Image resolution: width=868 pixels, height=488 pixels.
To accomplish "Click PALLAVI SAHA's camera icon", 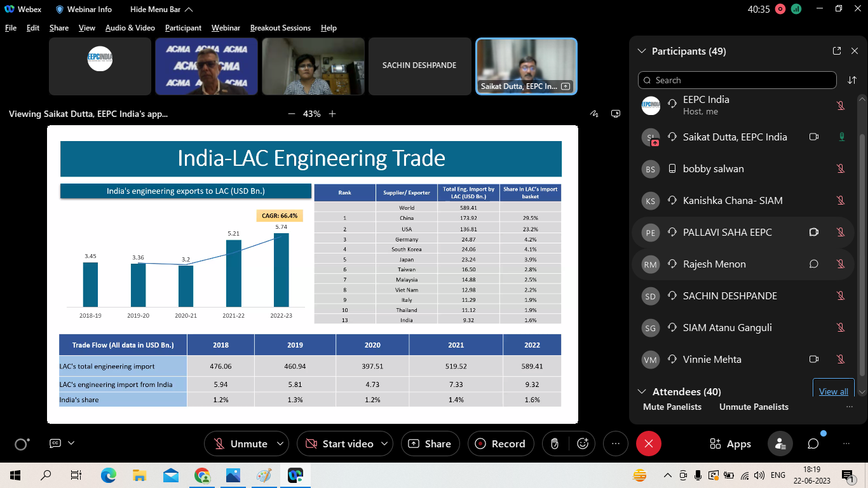I will (813, 232).
